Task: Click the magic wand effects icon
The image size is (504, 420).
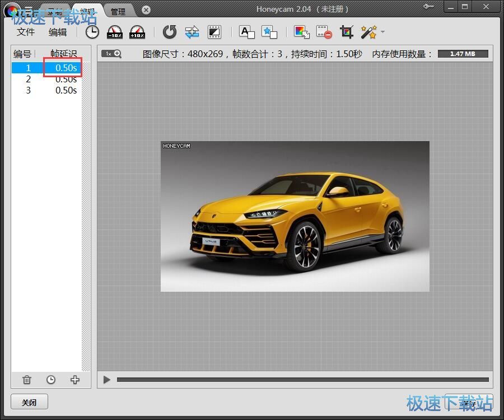Action: (368, 32)
